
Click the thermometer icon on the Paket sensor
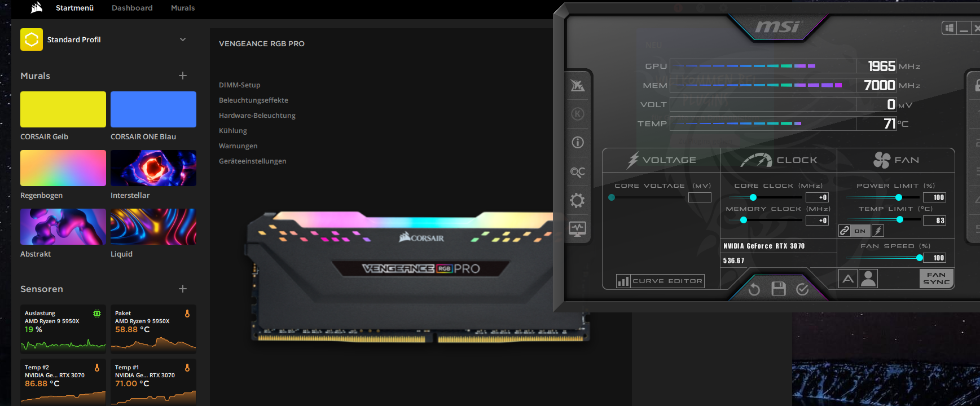coord(187,314)
